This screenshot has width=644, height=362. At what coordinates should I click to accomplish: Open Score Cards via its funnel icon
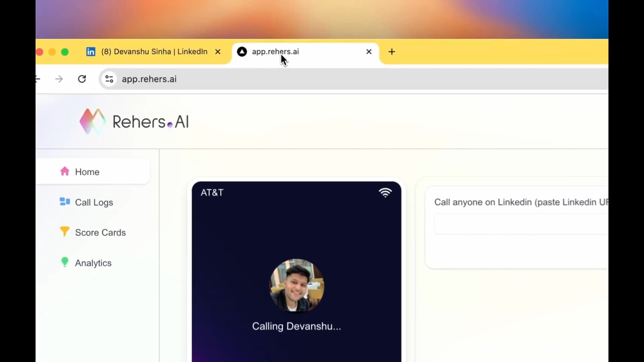coord(64,232)
